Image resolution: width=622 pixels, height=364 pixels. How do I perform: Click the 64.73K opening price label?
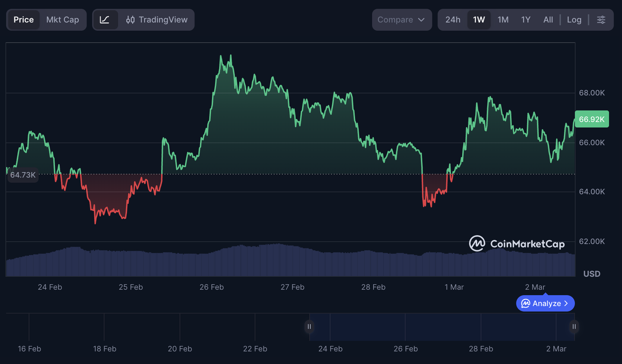click(x=23, y=175)
